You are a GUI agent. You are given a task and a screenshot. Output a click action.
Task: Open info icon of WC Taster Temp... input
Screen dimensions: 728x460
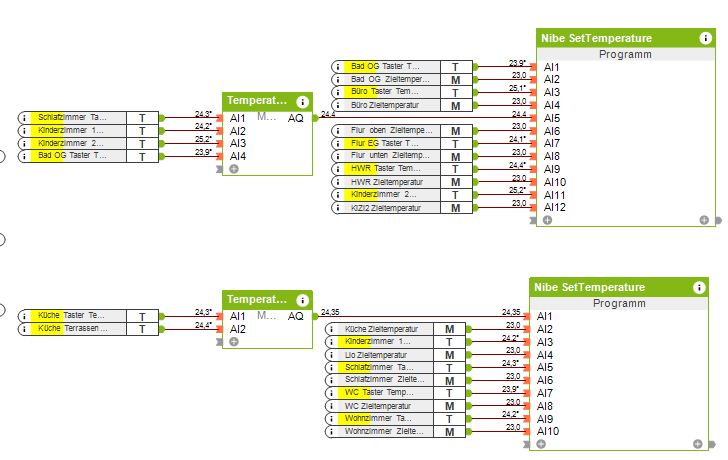331,393
